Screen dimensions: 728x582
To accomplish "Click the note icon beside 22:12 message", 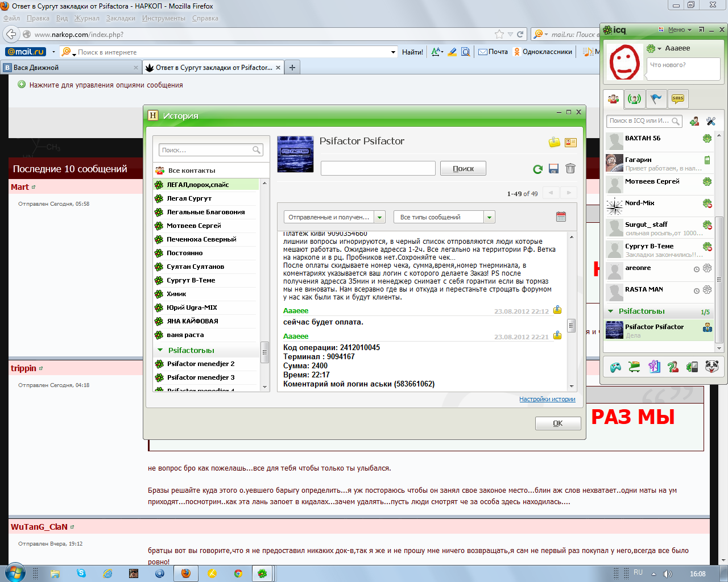I will coord(557,310).
